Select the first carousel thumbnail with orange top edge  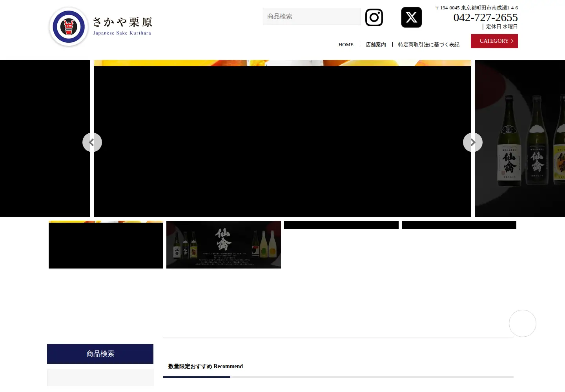(106, 245)
